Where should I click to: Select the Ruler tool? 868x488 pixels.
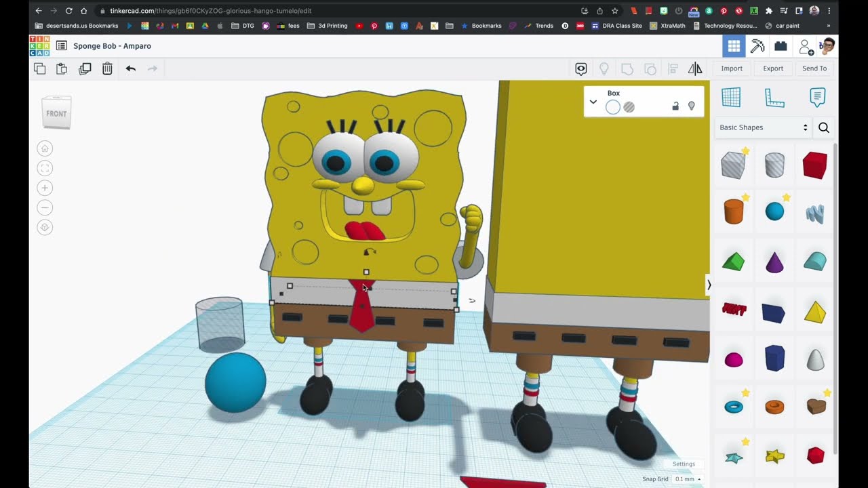click(x=774, y=98)
